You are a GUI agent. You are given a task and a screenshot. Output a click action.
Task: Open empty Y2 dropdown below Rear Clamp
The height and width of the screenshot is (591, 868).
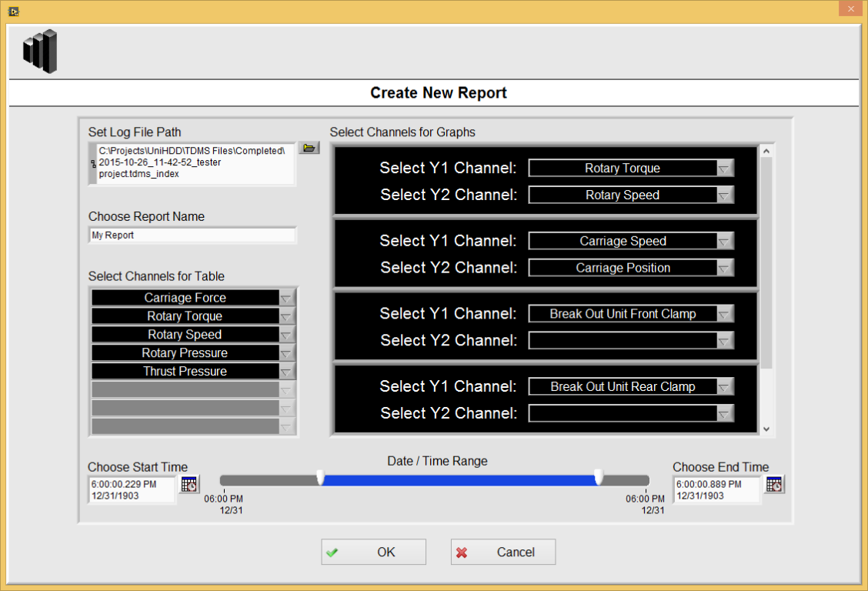click(724, 413)
